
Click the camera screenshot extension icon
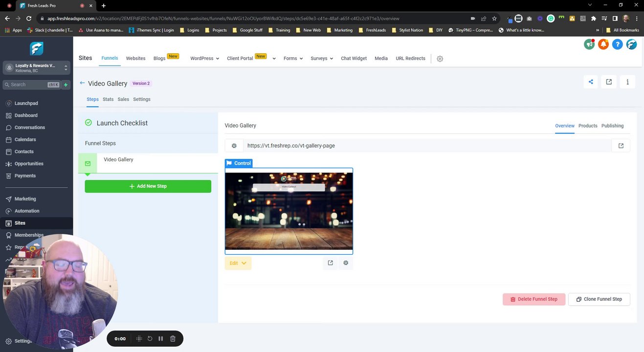pos(529,19)
